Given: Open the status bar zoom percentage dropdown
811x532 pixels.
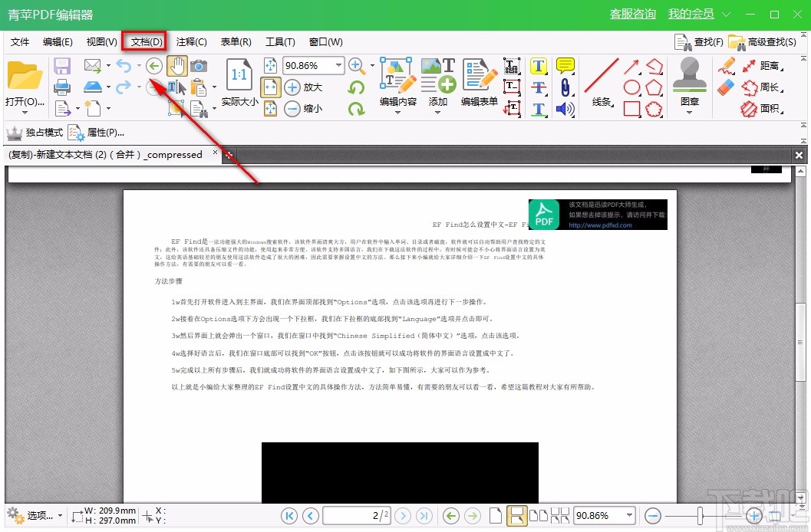Looking at the screenshot, I should (629, 515).
